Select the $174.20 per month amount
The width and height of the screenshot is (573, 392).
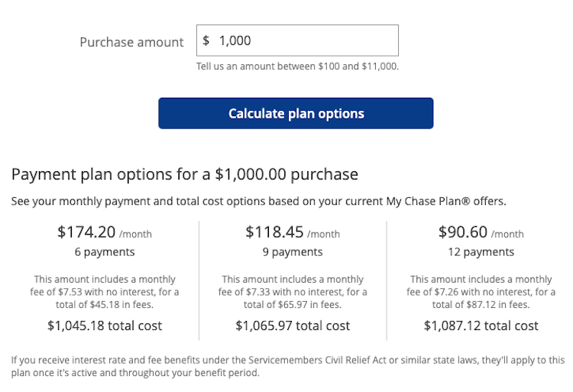pyautogui.click(x=87, y=232)
